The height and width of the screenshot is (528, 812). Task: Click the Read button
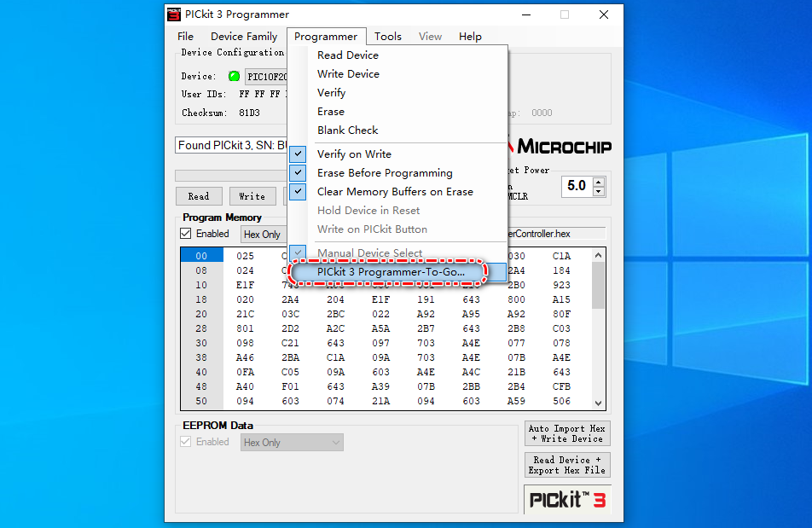tap(199, 196)
